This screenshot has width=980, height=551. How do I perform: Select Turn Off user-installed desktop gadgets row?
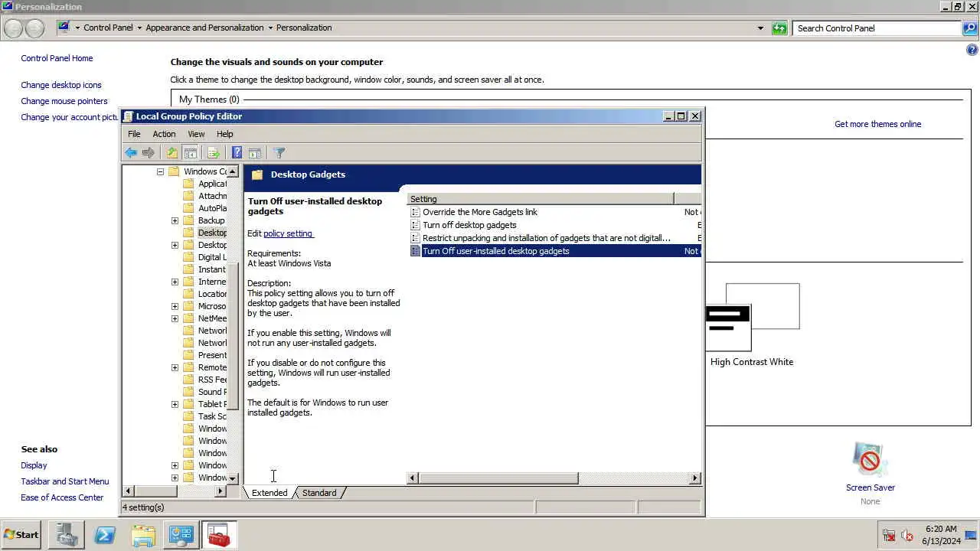555,251
